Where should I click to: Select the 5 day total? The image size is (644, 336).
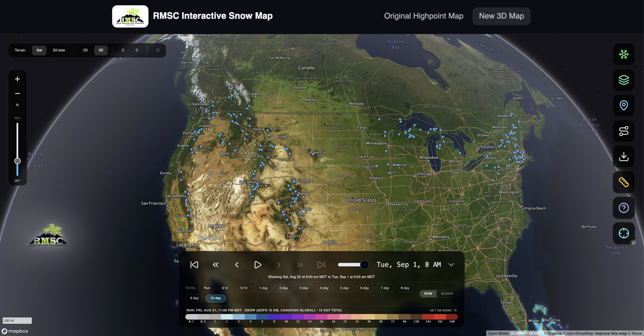tap(344, 288)
